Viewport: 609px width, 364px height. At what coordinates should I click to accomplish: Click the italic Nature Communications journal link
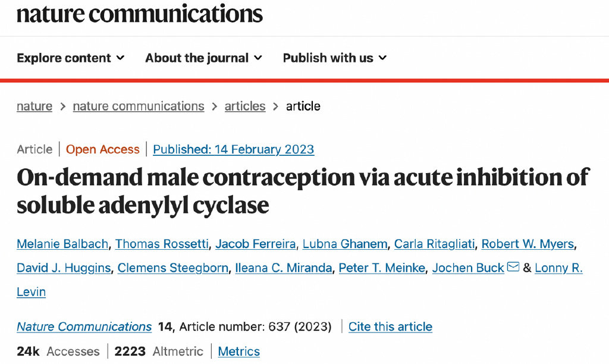click(84, 327)
